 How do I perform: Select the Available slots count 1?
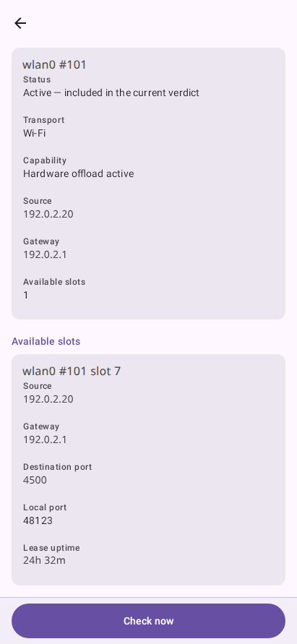pyautogui.click(x=26, y=295)
